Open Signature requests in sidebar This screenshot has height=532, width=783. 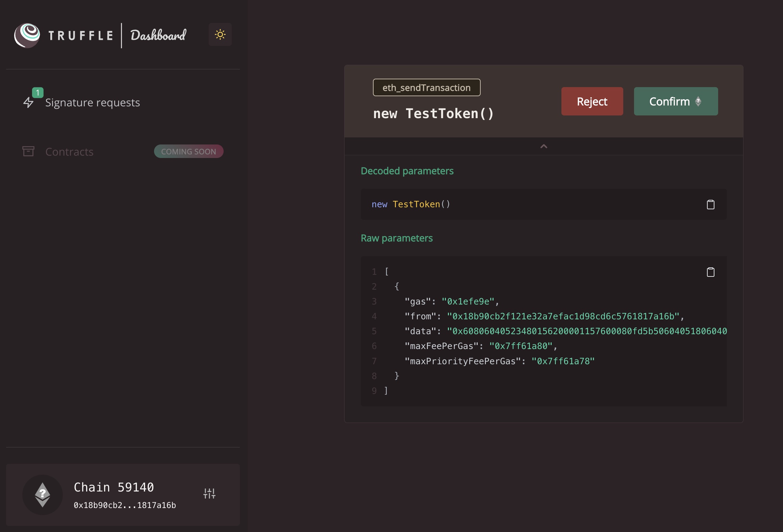click(92, 103)
